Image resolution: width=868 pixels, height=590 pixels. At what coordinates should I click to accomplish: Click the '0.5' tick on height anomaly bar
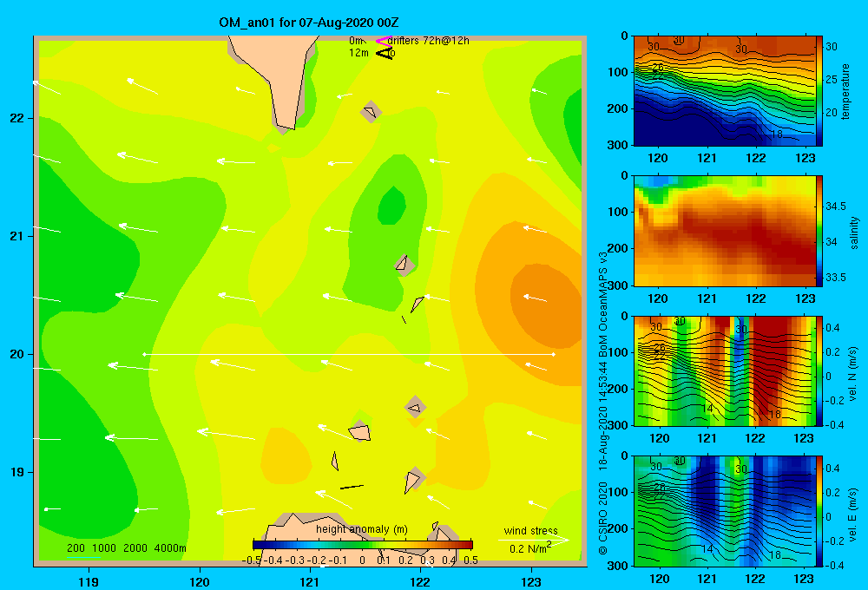(x=470, y=560)
